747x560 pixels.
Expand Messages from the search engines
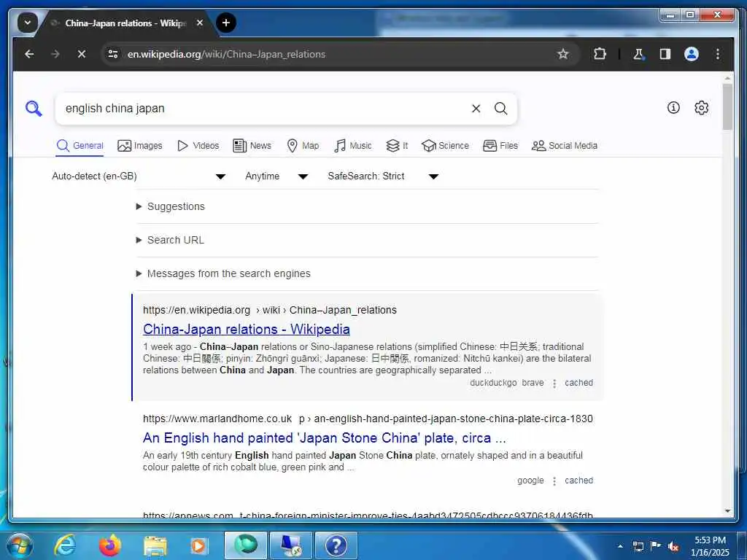coord(223,274)
